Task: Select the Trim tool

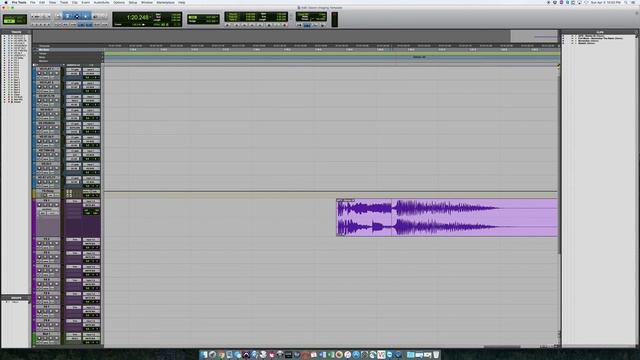Action: 67,16
